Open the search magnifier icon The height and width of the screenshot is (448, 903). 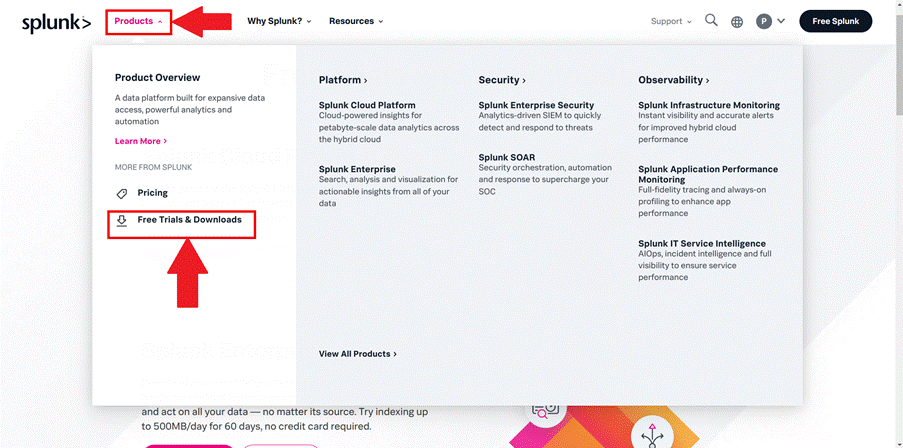click(711, 20)
